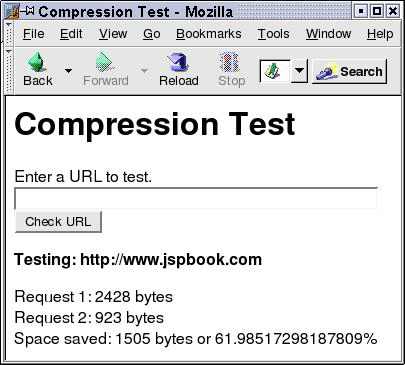The width and height of the screenshot is (405, 365).
Task: Expand the location bar dropdown arrow
Action: 299,71
